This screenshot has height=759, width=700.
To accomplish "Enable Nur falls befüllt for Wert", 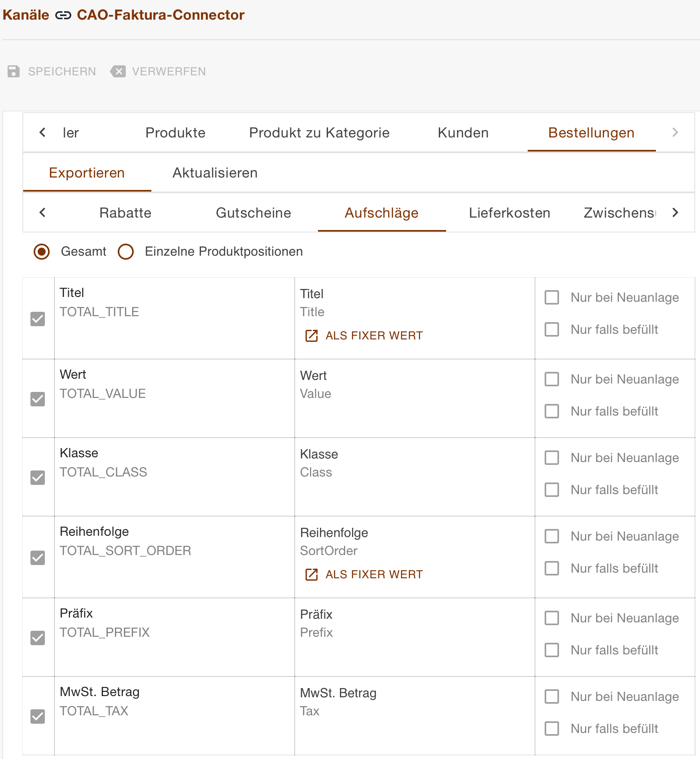I will click(551, 411).
